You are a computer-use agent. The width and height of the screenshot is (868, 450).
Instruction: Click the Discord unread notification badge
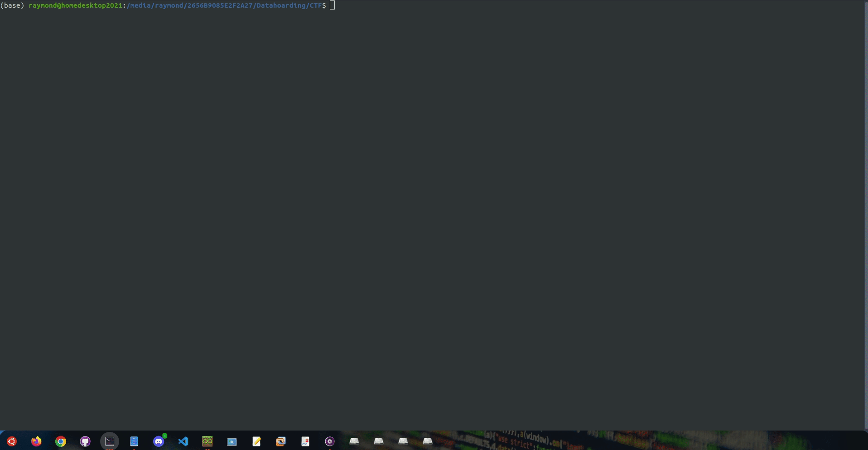pyautogui.click(x=164, y=436)
